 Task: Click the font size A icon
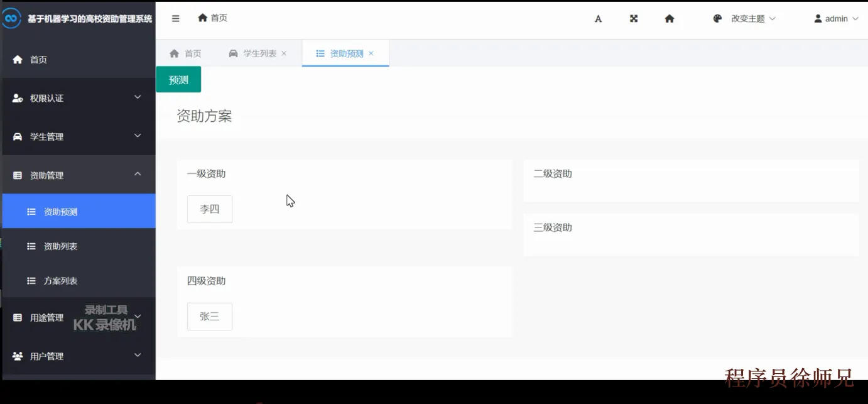599,19
